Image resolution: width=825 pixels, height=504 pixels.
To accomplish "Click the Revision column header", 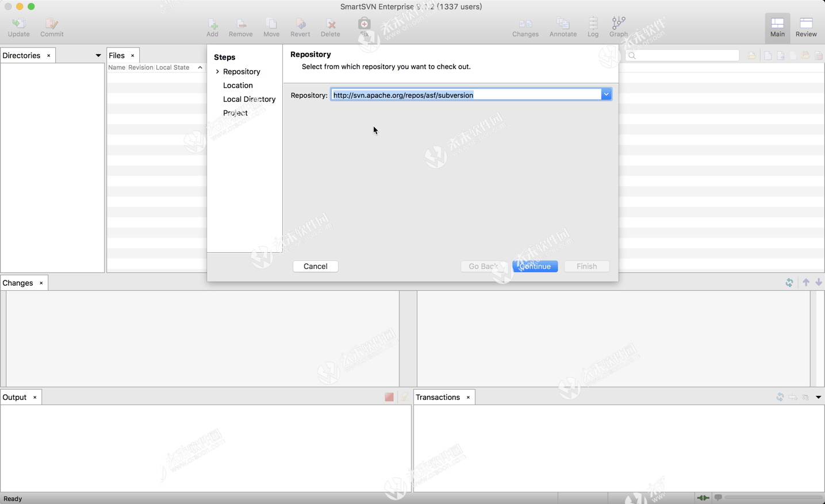I will coord(141,68).
